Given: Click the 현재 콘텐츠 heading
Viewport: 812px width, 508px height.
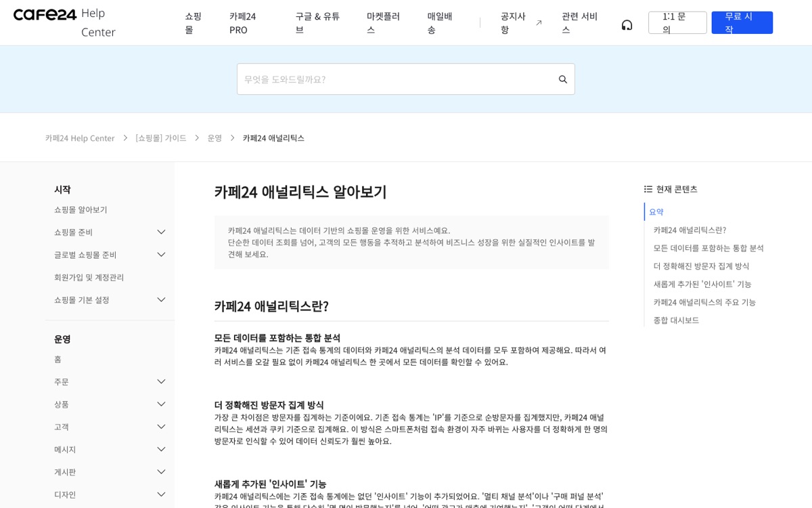Looking at the screenshot, I should 677,189.
